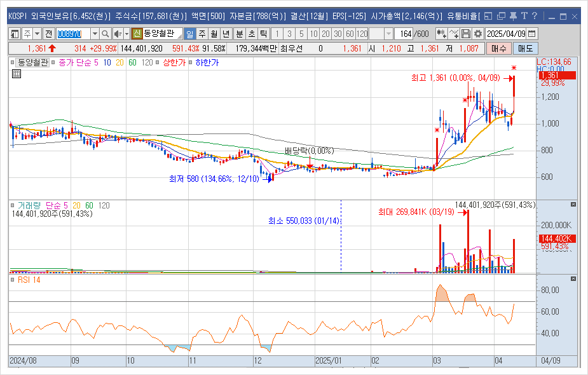Image resolution: width=588 pixels, height=375 pixels.
Task: Click the add indicator line icon
Action: click(x=454, y=34)
